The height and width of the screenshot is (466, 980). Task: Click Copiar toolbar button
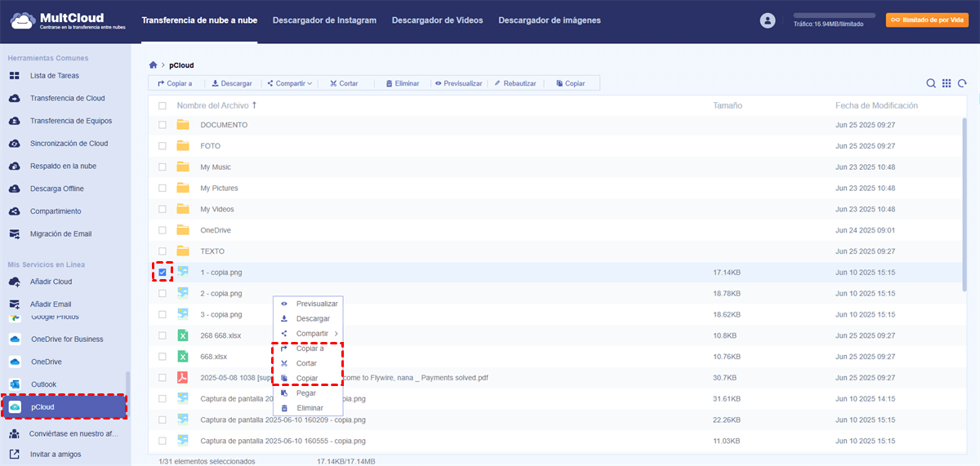(x=570, y=83)
